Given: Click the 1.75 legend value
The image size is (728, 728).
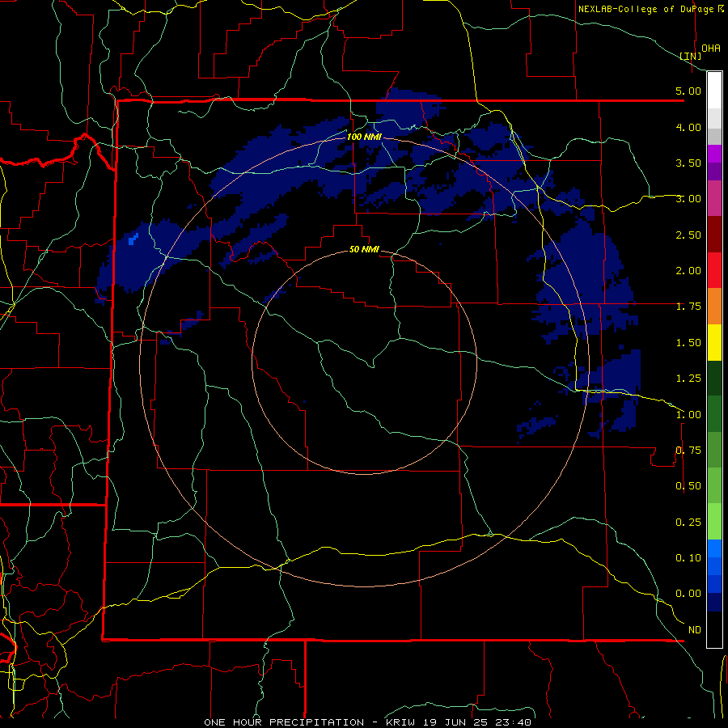Looking at the screenshot, I should [x=688, y=307].
